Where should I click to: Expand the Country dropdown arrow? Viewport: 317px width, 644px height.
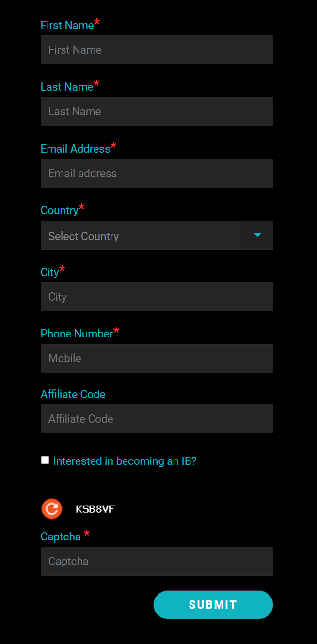[257, 236]
